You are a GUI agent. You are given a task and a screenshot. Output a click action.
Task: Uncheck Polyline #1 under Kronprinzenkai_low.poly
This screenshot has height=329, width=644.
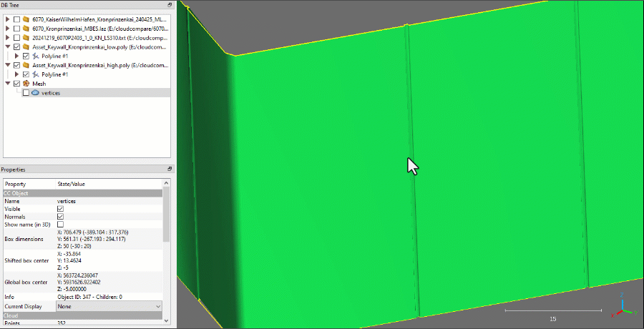click(x=26, y=56)
